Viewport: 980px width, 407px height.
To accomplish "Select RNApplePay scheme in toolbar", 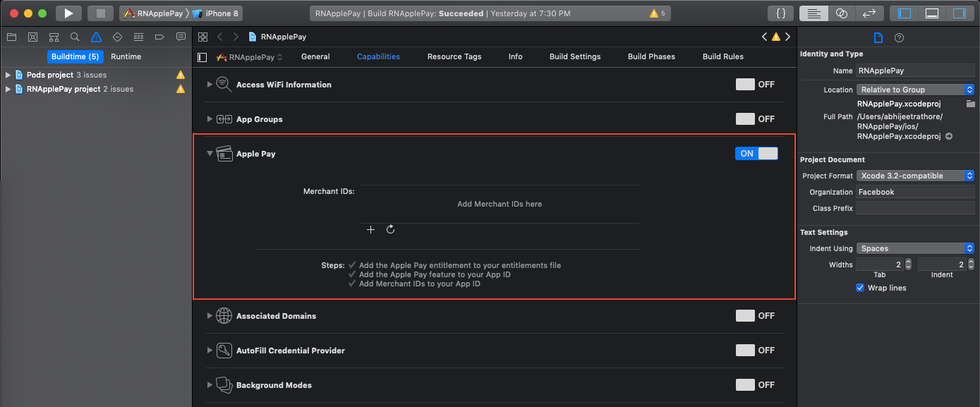I will (152, 13).
